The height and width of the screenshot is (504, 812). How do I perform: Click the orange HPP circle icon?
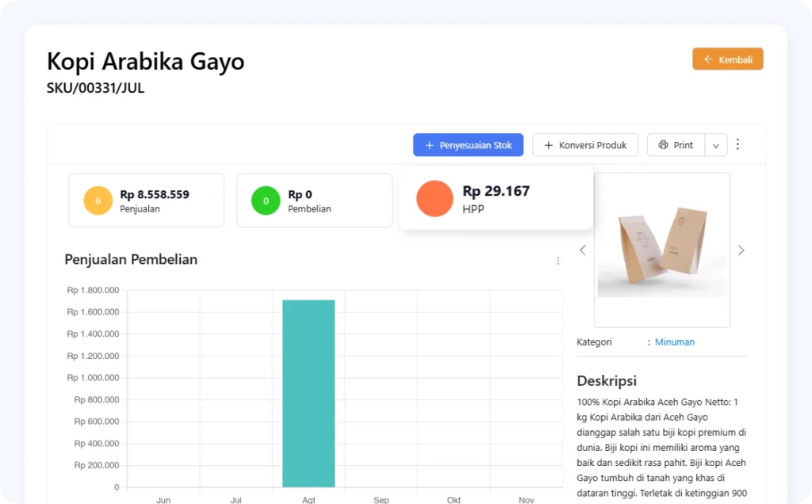tap(435, 198)
